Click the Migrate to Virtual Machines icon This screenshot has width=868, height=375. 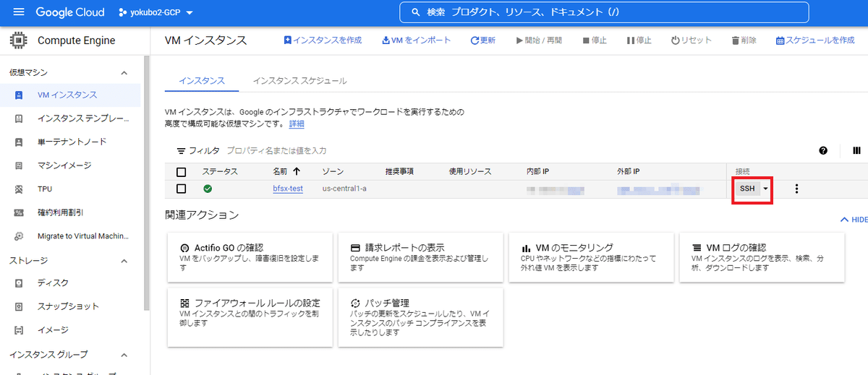(20, 236)
